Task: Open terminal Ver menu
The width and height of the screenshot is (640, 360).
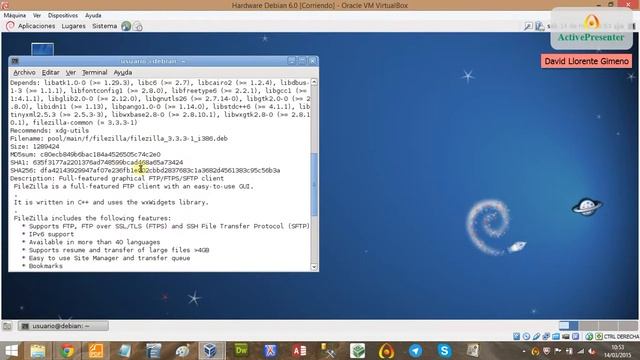Action: click(71, 72)
